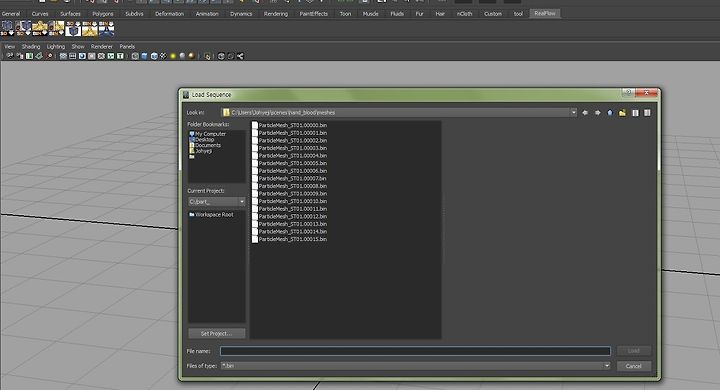Click the Load button
This screenshot has height=390, width=720.
point(633,350)
